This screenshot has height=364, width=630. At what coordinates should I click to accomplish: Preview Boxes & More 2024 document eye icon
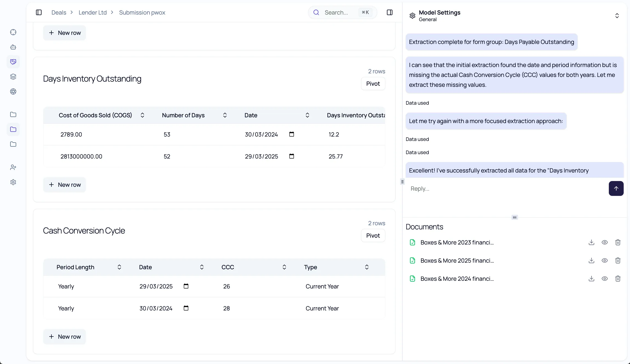point(604,279)
